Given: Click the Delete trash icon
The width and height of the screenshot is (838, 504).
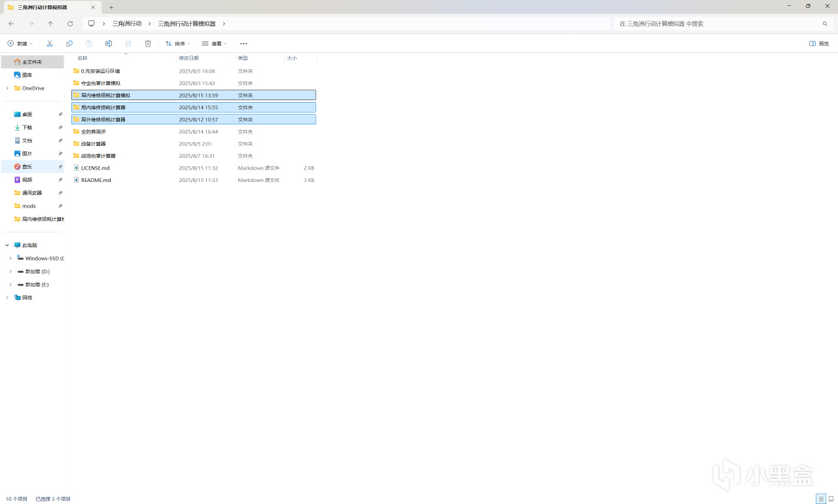Looking at the screenshot, I should (x=148, y=44).
